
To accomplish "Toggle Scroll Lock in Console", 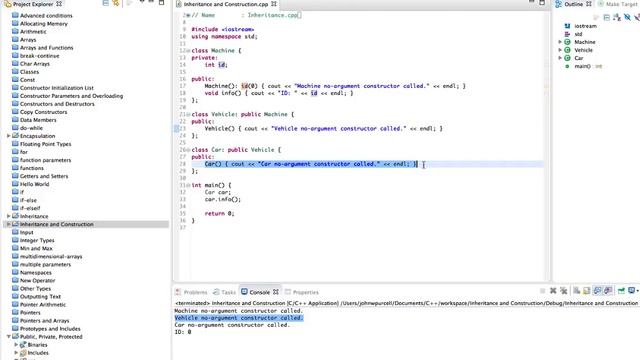I will (587, 291).
